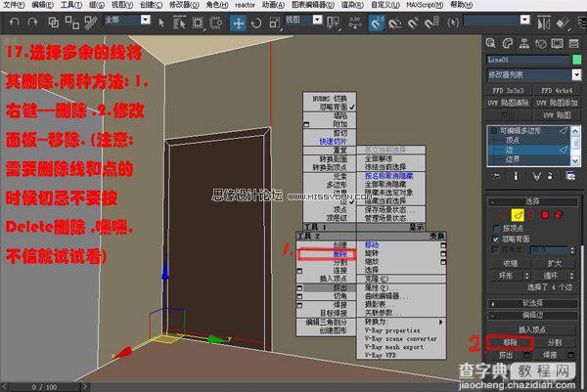Collapse the 编辑边 rollout header

click(x=532, y=316)
